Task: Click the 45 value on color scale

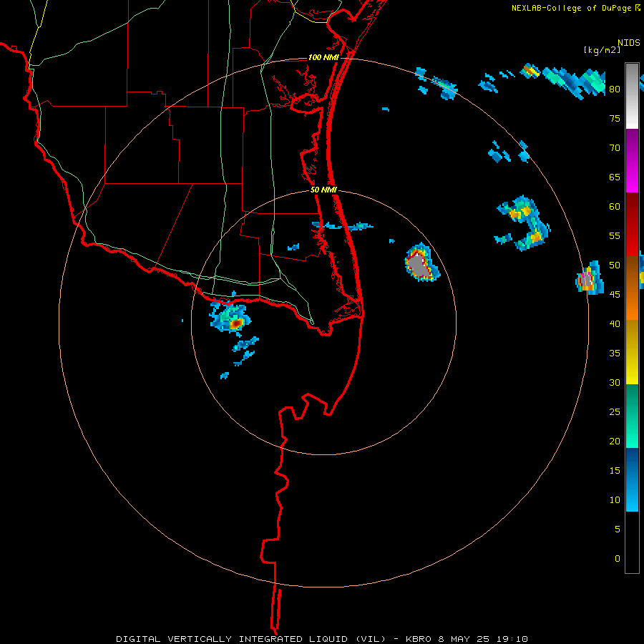Action: tap(615, 295)
